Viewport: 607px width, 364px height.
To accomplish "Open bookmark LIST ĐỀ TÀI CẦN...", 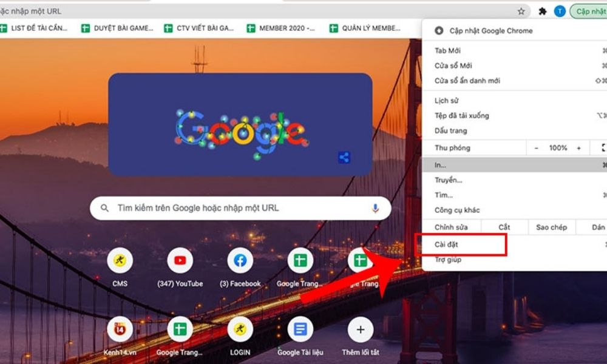I will click(33, 28).
